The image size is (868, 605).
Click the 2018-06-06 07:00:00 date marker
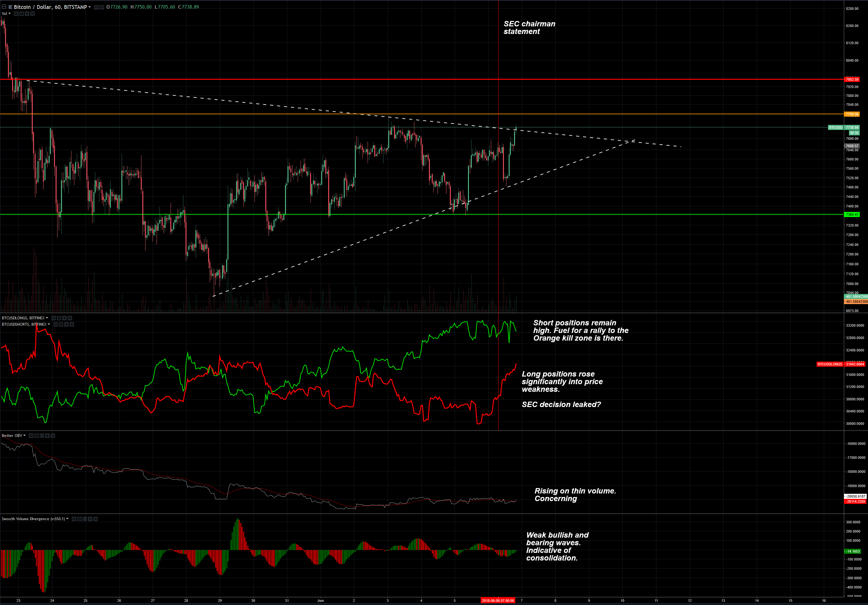[x=498, y=601]
